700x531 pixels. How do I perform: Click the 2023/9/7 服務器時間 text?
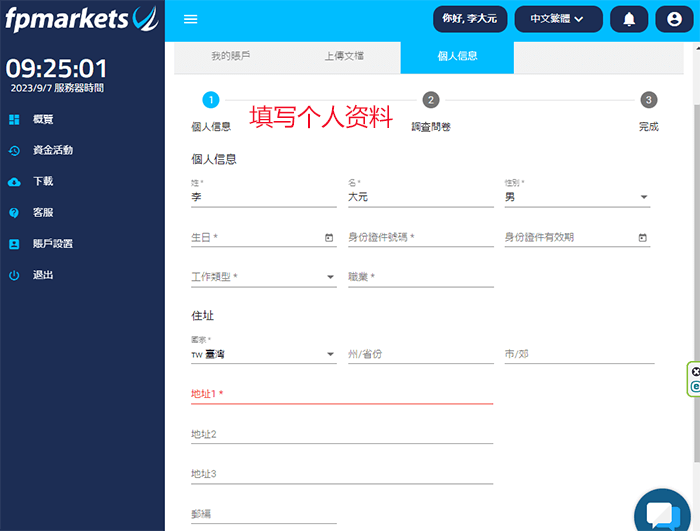point(57,88)
